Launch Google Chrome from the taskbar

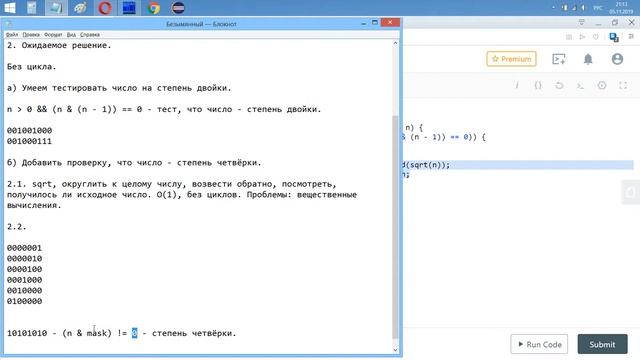coord(154,8)
